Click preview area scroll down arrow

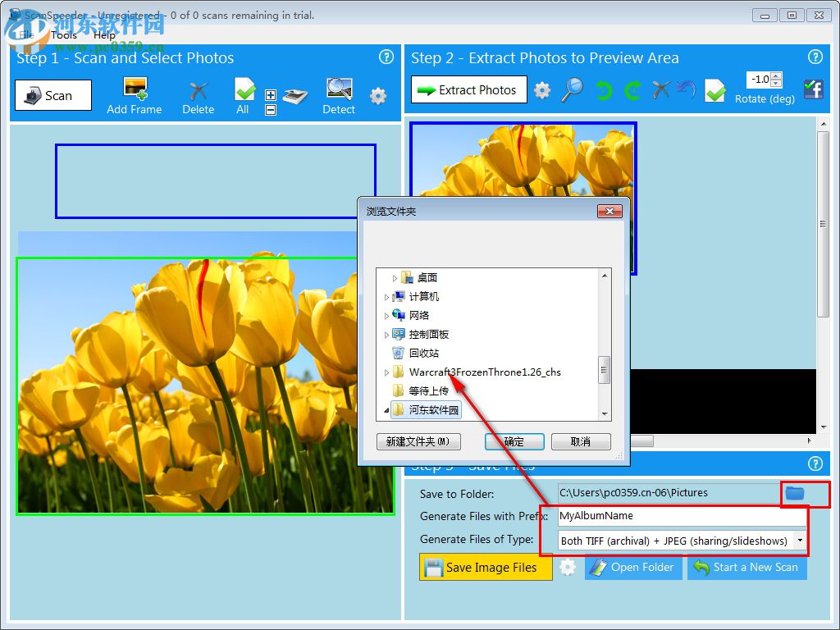pyautogui.click(x=824, y=427)
